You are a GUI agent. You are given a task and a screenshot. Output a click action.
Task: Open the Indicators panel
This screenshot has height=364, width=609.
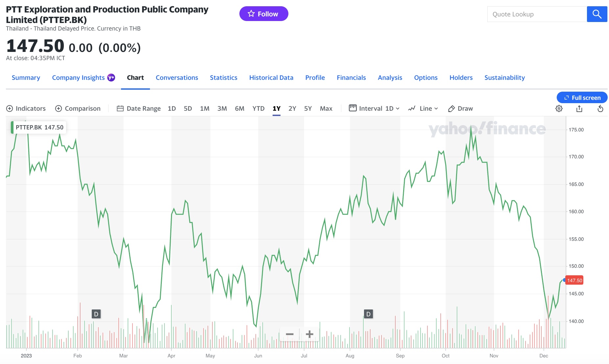(x=26, y=108)
